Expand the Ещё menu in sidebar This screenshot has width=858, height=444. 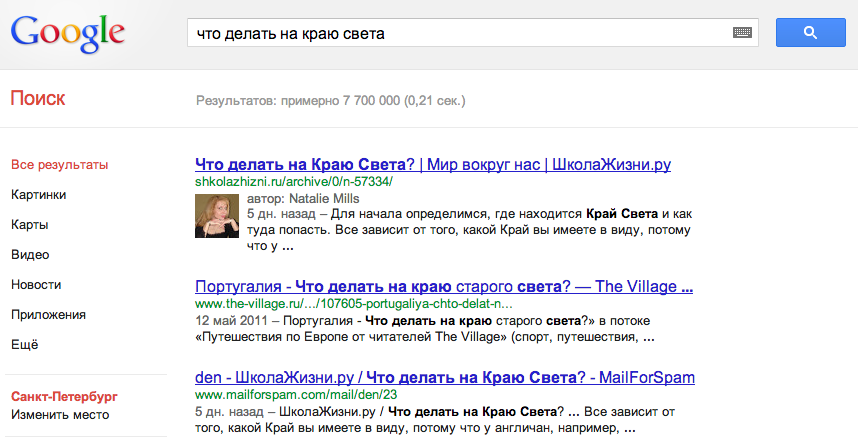[25, 344]
